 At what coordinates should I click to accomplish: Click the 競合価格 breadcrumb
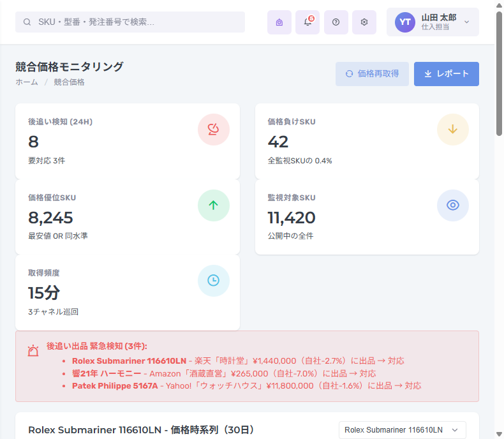pyautogui.click(x=69, y=82)
